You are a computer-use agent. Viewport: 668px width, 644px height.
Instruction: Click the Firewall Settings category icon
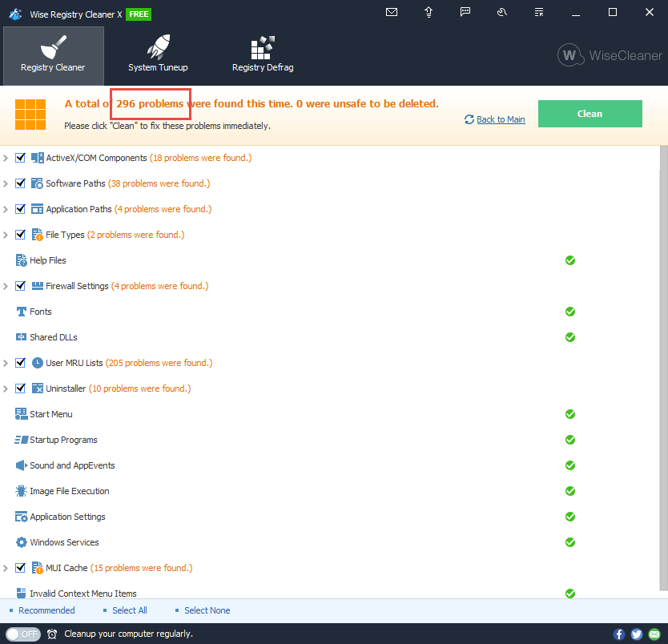coord(38,286)
